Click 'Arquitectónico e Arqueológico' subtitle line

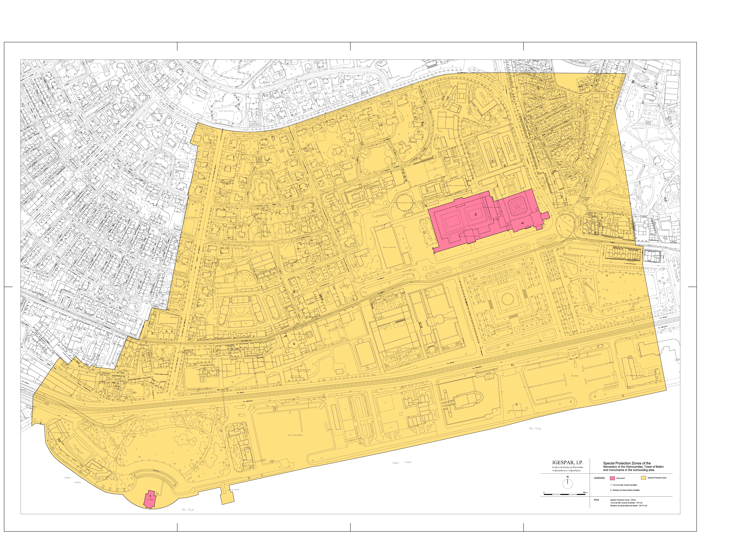coord(566,471)
